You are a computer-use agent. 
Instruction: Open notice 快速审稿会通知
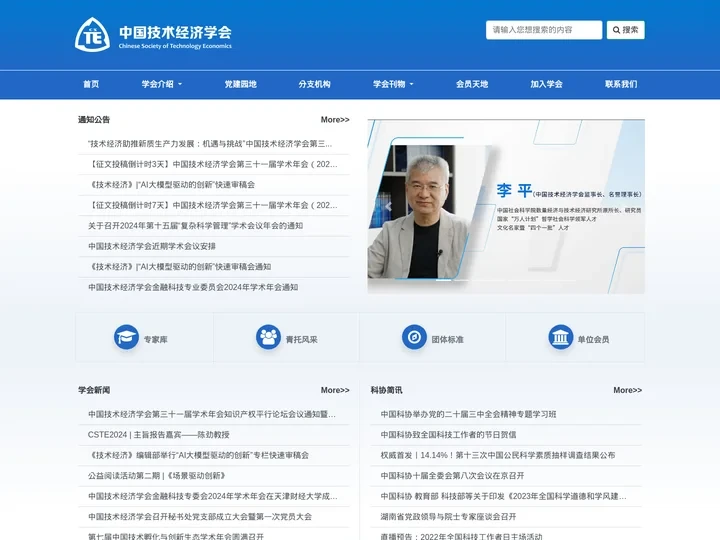pos(180,266)
